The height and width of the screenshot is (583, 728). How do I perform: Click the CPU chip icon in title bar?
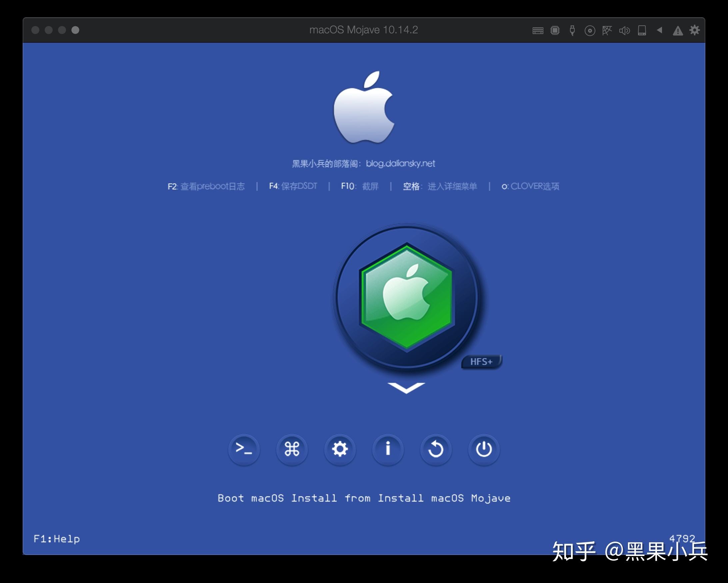tap(555, 30)
